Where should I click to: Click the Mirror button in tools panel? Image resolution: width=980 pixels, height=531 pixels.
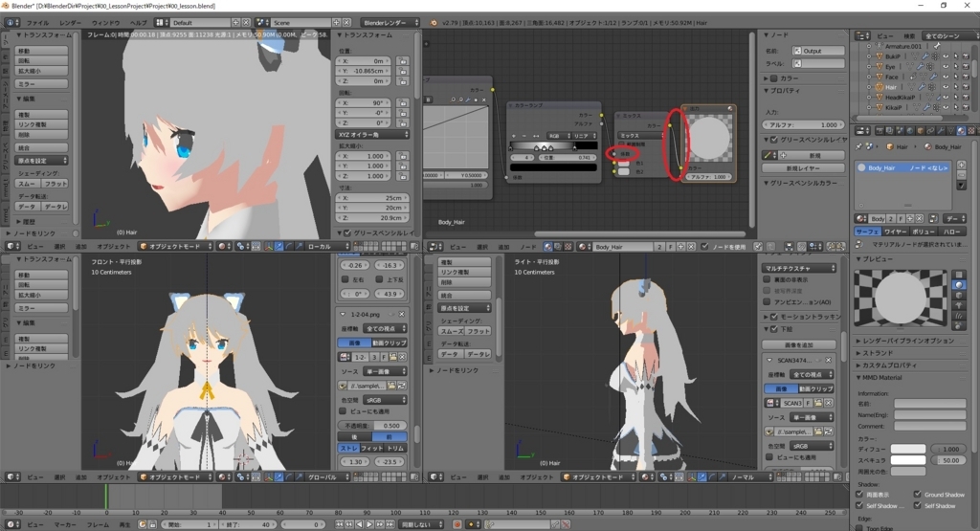pyautogui.click(x=41, y=83)
